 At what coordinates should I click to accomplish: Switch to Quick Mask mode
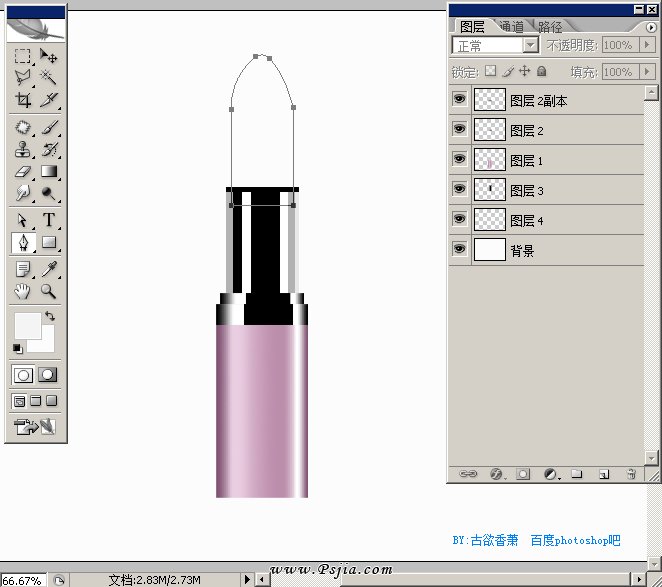point(48,375)
